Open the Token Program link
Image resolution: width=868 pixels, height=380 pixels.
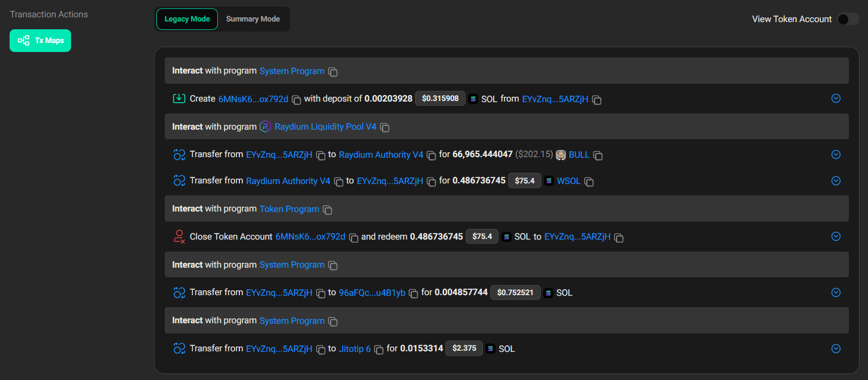[x=290, y=209]
